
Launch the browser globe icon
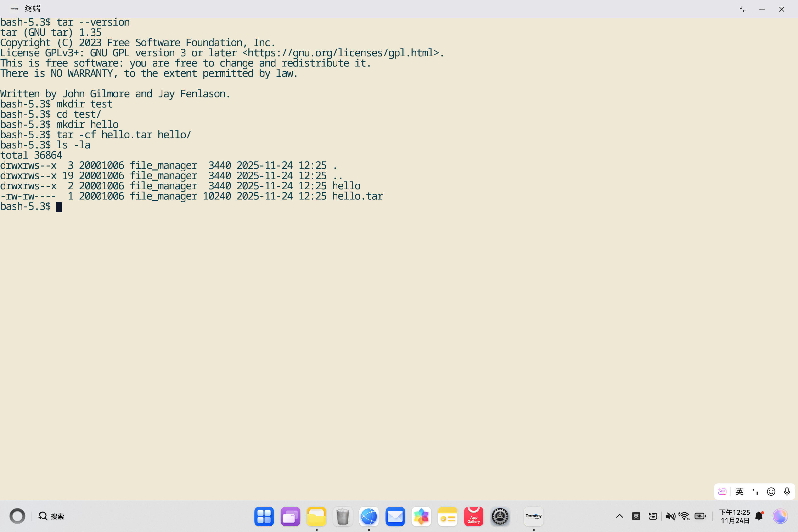pyautogui.click(x=369, y=516)
